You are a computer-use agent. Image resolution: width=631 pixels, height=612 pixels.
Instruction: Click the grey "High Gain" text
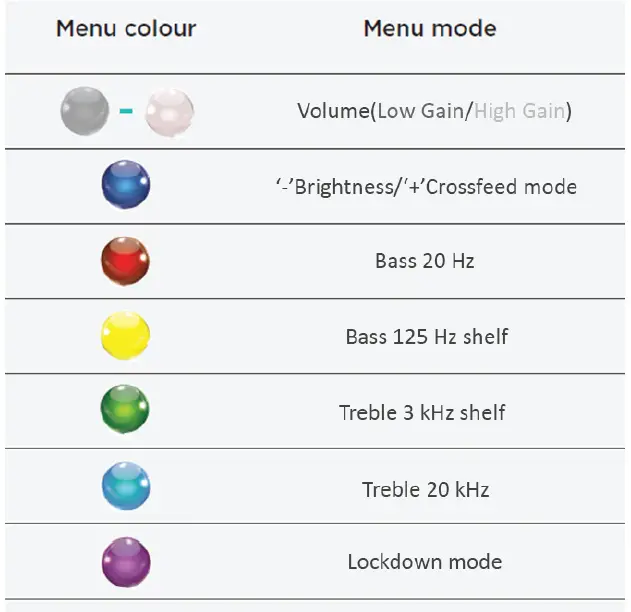[x=519, y=111]
